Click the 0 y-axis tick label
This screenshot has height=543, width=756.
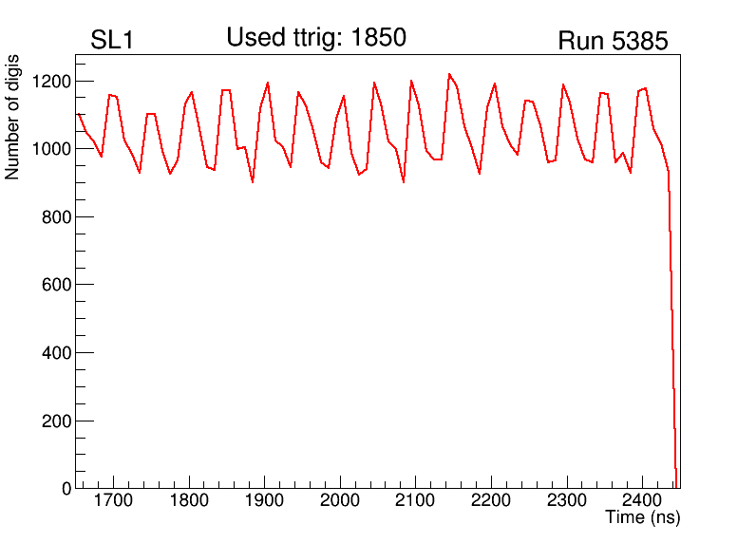[66, 489]
